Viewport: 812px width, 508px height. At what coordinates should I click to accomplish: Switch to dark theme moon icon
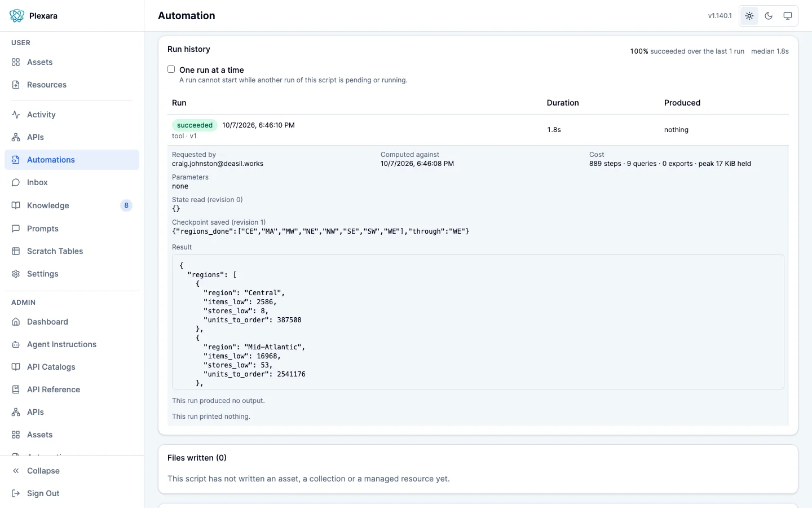pos(769,16)
